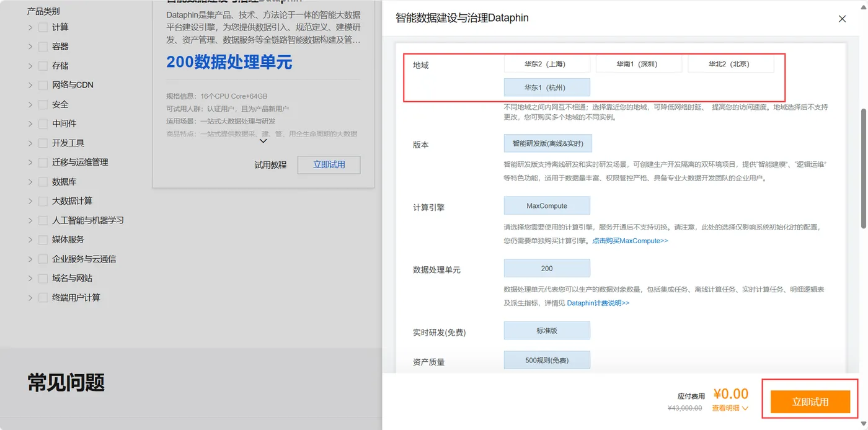
Task: Check the 中间件 category checkbox
Action: pyautogui.click(x=43, y=123)
